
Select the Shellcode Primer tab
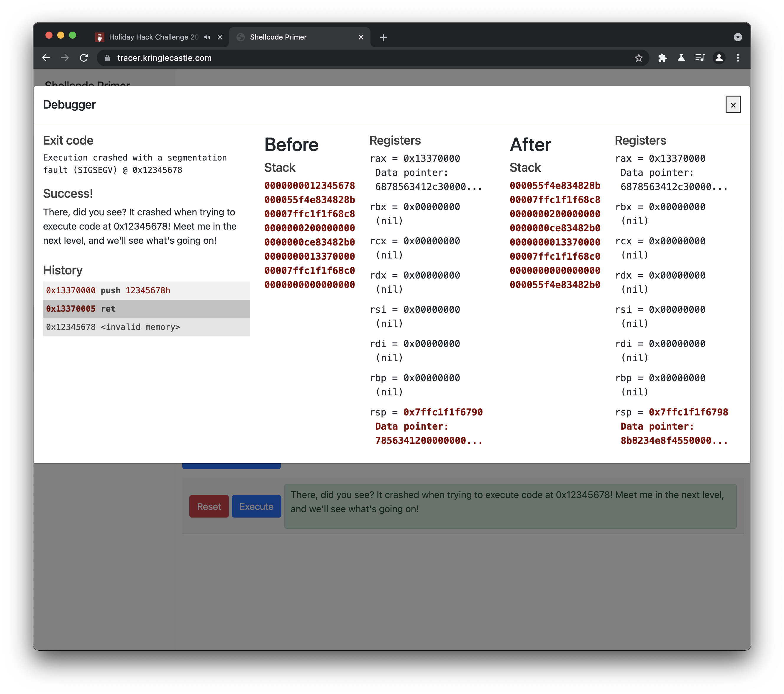pyautogui.click(x=299, y=37)
